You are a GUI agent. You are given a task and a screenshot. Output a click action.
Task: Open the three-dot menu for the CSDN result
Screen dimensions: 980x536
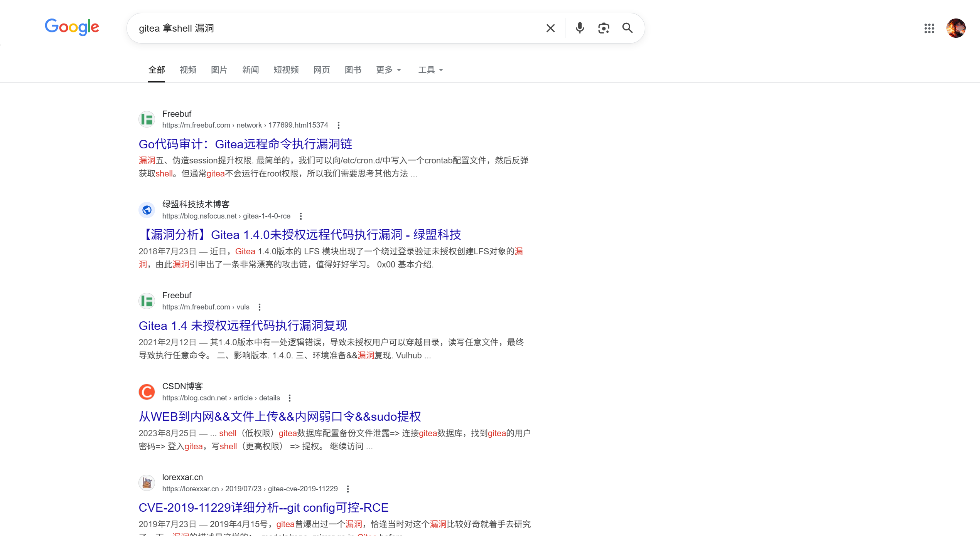coord(290,398)
